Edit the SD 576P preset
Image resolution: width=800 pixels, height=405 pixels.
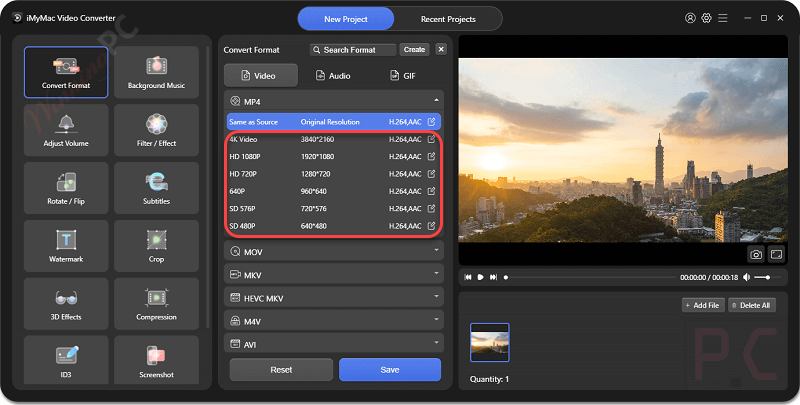[431, 209]
